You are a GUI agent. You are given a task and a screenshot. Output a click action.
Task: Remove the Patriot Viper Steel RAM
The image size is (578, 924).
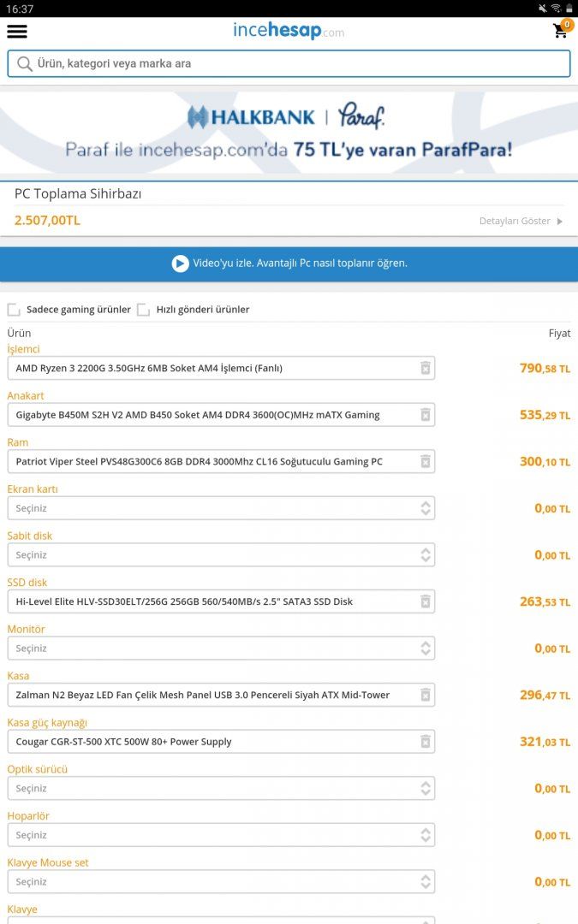(x=425, y=461)
